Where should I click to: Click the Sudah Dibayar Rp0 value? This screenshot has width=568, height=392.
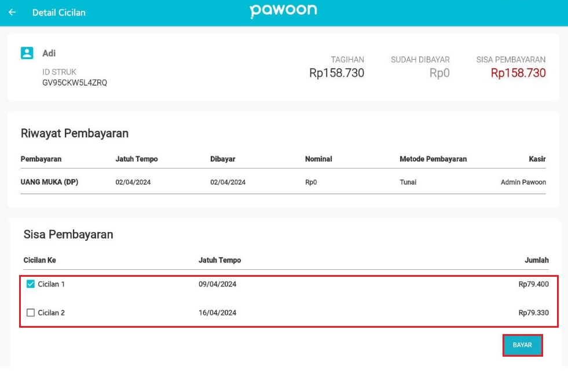pos(439,73)
